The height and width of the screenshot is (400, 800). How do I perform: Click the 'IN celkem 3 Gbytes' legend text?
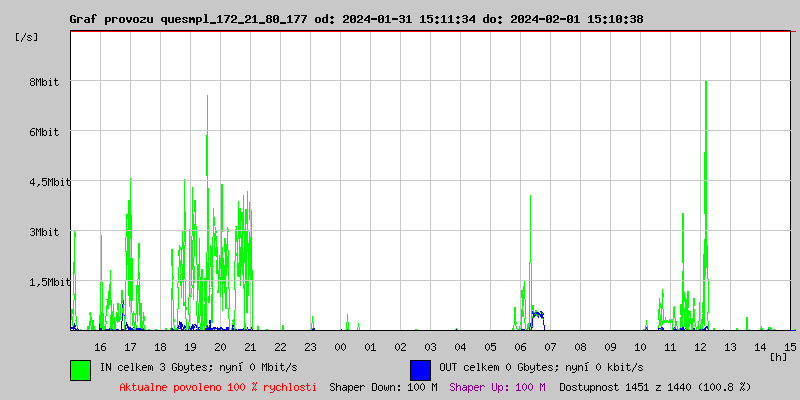coord(199,367)
